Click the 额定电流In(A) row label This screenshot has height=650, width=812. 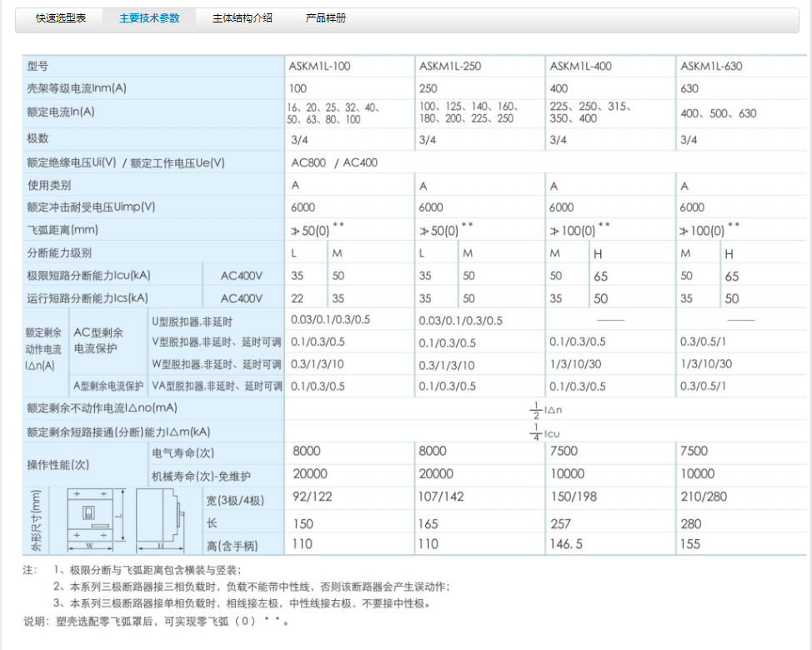point(61,112)
